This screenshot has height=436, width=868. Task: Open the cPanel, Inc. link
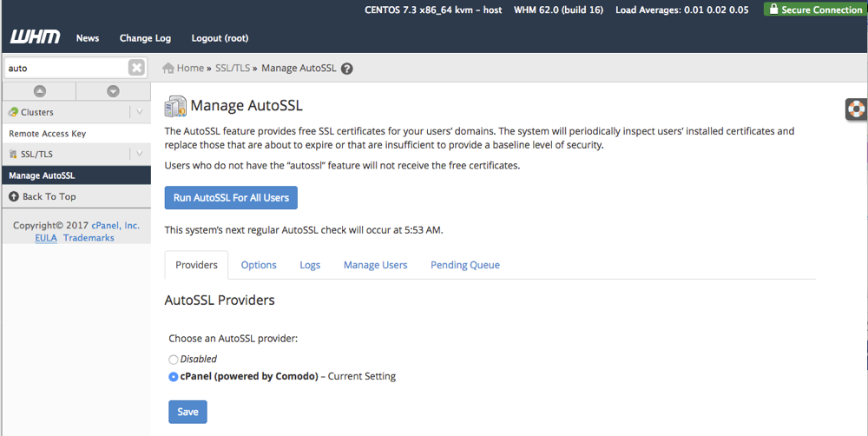tap(115, 226)
